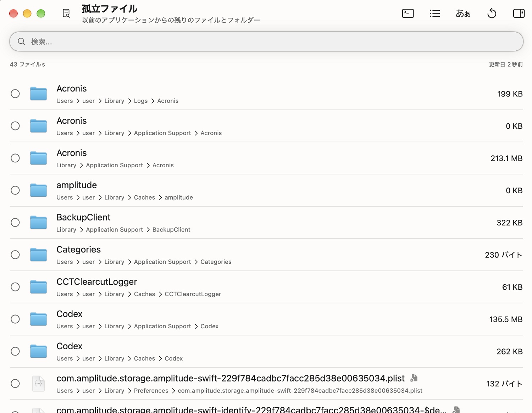The height and width of the screenshot is (413, 532).
Task: Click folder icon of Codex Caches row
Action: coord(38,351)
